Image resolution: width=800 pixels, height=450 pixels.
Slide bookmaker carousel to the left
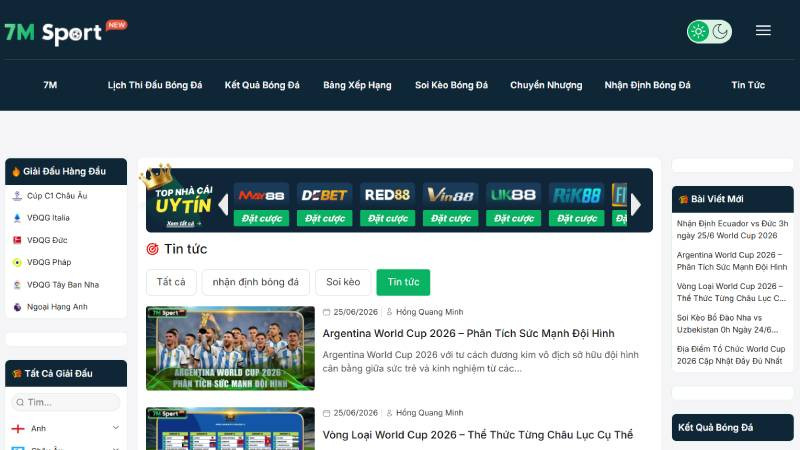(223, 205)
